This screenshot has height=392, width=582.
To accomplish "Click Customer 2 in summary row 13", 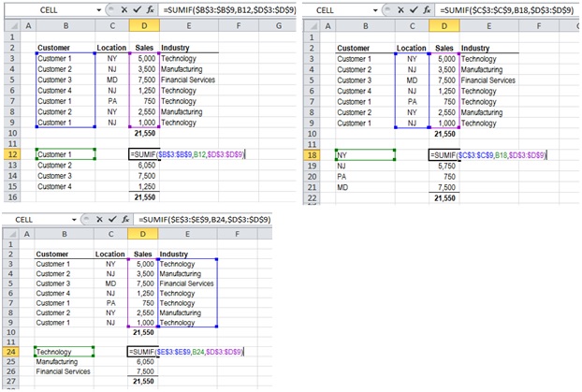I will [x=54, y=166].
